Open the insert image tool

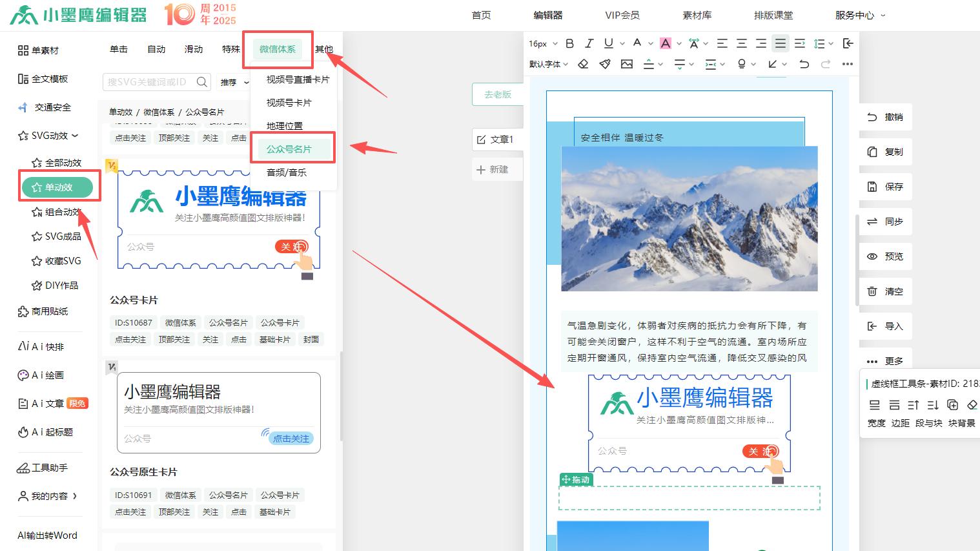[x=627, y=64]
